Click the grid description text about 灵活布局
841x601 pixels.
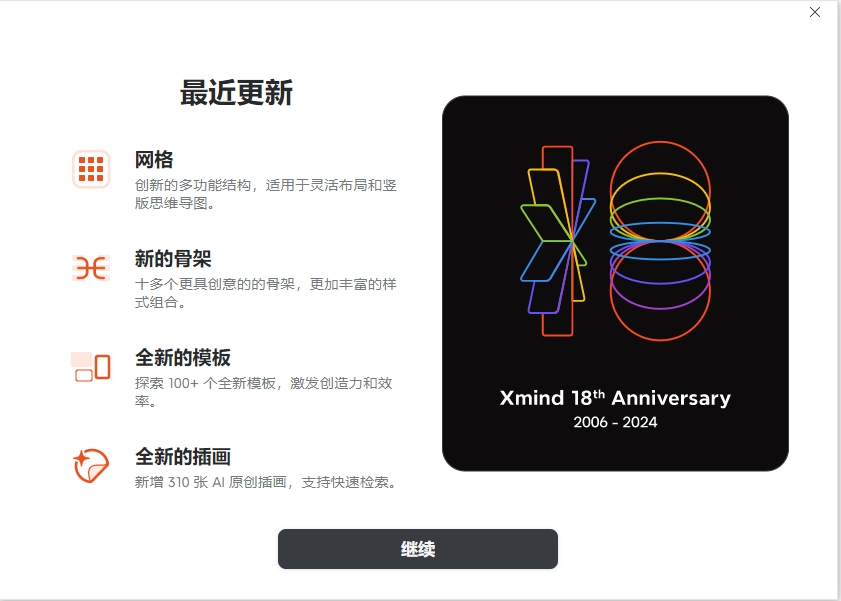265,194
